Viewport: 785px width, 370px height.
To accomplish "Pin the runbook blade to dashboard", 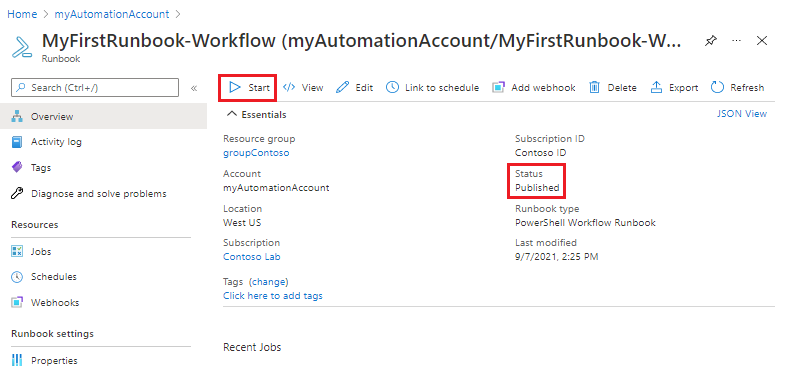I will 710,41.
